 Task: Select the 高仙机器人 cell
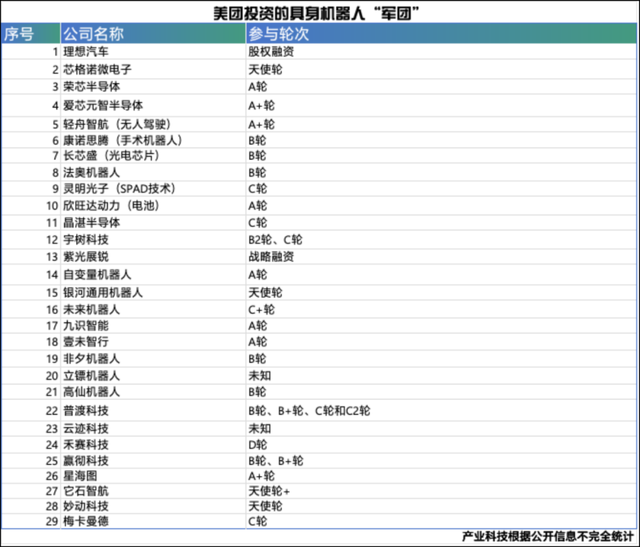click(153, 392)
